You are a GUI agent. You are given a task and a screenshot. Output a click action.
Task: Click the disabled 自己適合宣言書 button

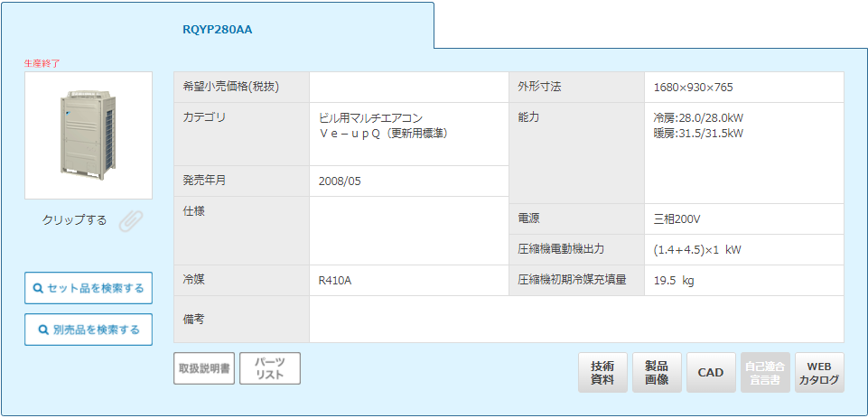tap(766, 373)
